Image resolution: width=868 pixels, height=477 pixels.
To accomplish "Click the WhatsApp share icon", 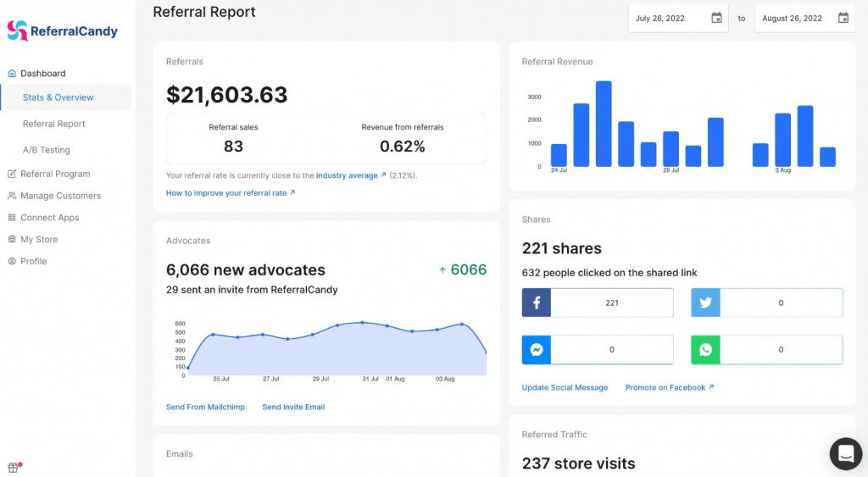I will click(705, 349).
